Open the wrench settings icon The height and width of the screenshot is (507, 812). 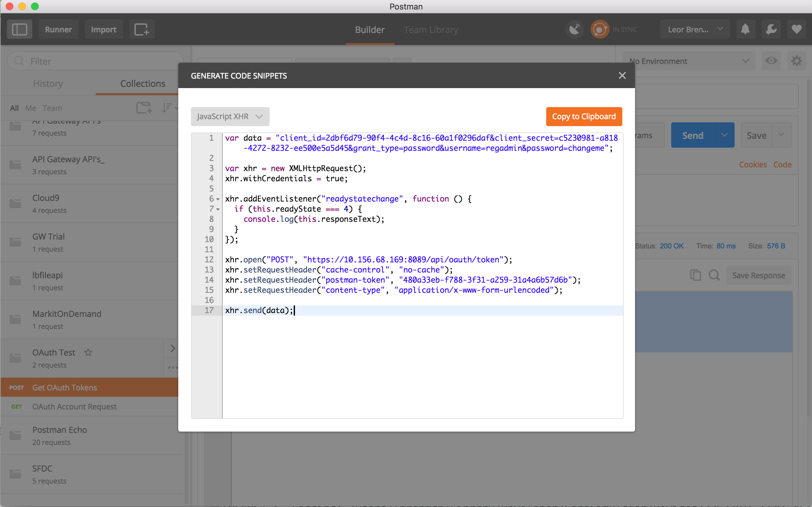(x=771, y=29)
